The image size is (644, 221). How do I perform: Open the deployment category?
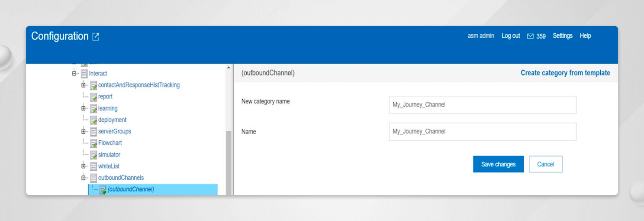point(112,120)
